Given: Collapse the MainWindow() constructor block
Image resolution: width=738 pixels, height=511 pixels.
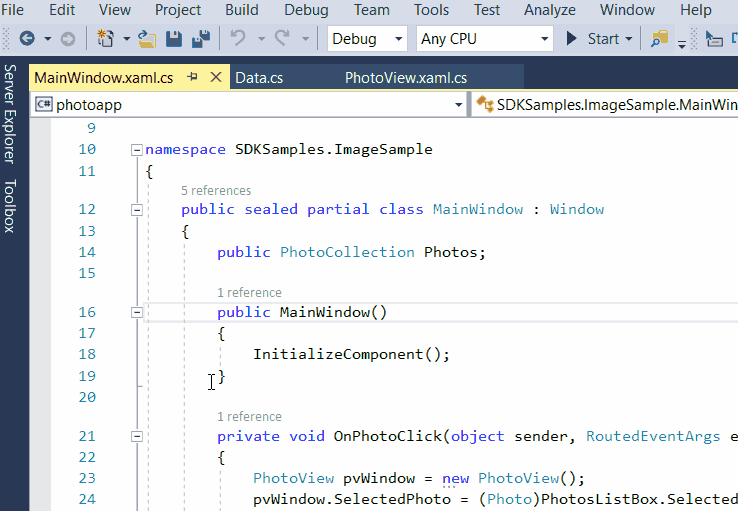Looking at the screenshot, I should click(136, 312).
